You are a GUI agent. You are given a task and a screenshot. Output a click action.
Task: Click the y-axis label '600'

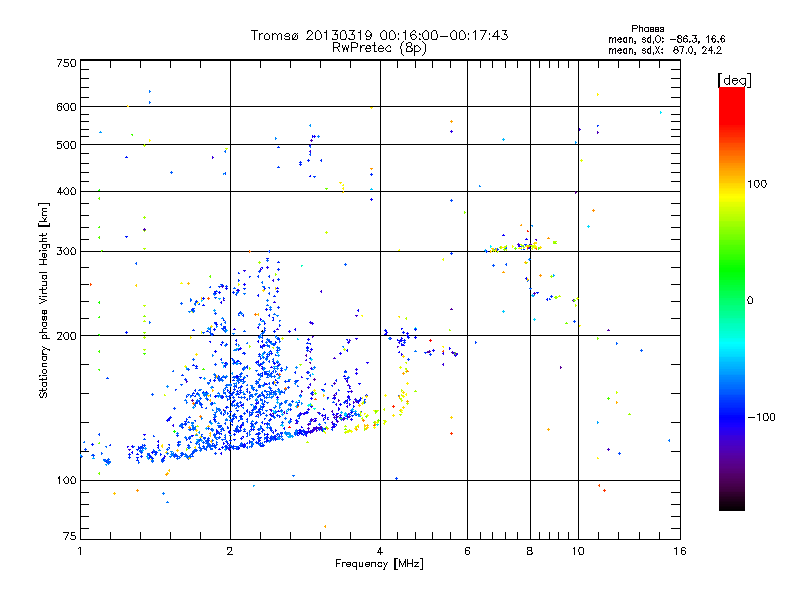tap(66, 107)
